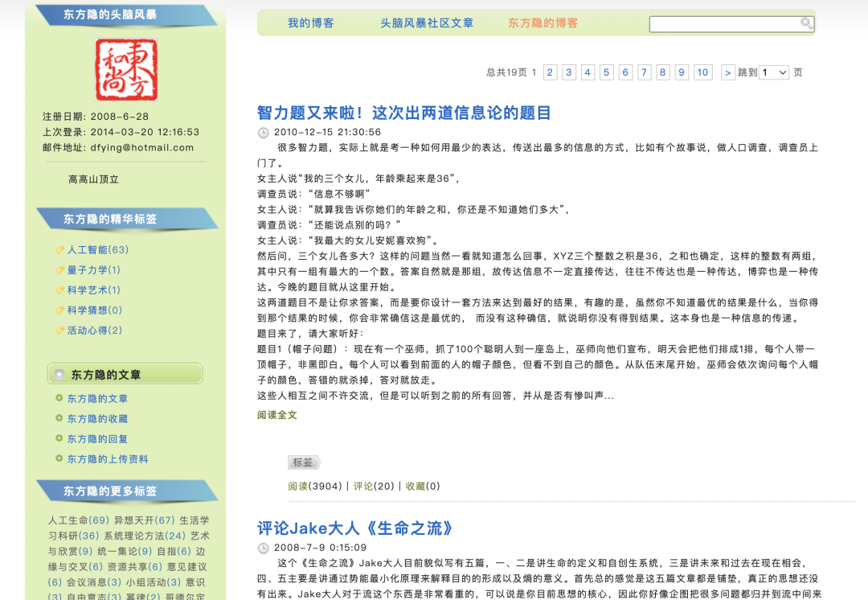This screenshot has width=868, height=600.
Task: Click the tag icon beside 人工智能(63)
Action: click(x=59, y=250)
